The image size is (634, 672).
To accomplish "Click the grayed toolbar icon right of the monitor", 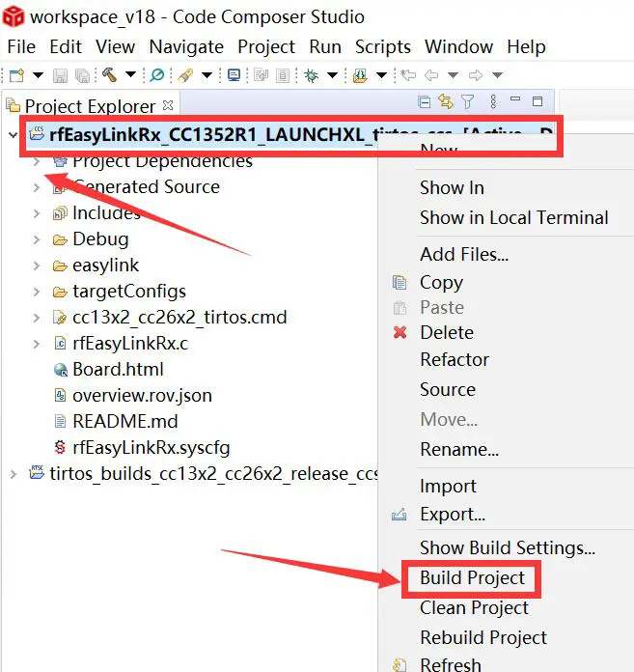I will (x=261, y=75).
